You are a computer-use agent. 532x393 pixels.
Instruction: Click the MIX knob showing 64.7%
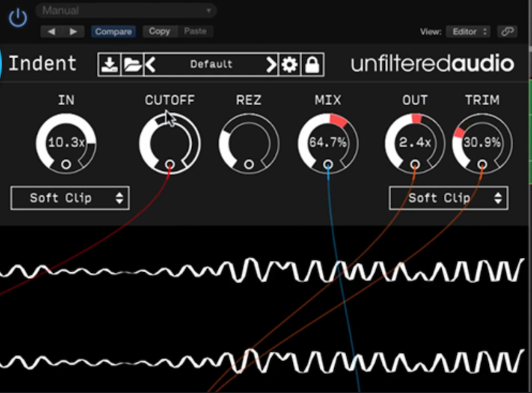[x=328, y=143]
